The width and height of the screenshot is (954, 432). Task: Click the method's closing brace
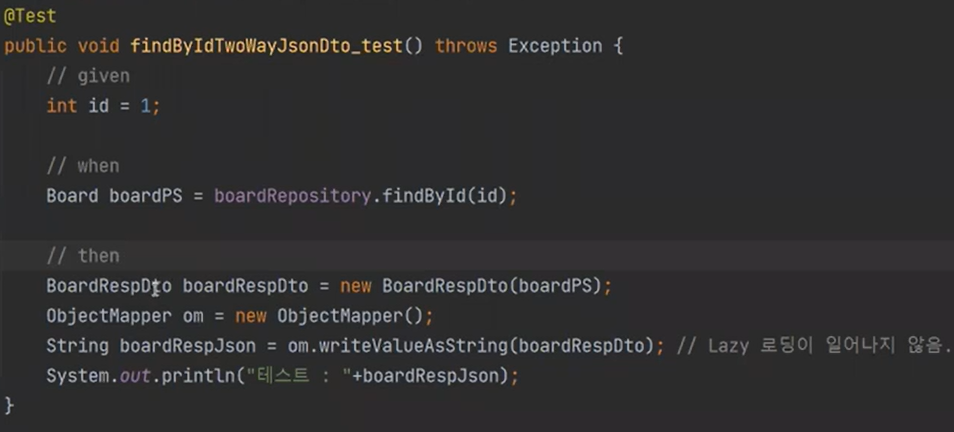9,405
